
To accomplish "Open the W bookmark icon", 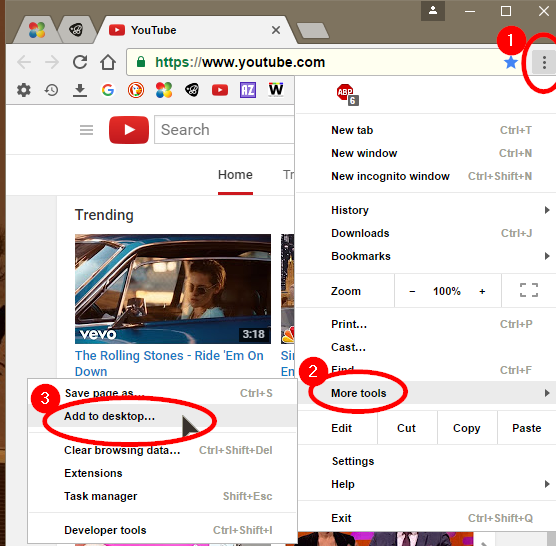I will (276, 89).
